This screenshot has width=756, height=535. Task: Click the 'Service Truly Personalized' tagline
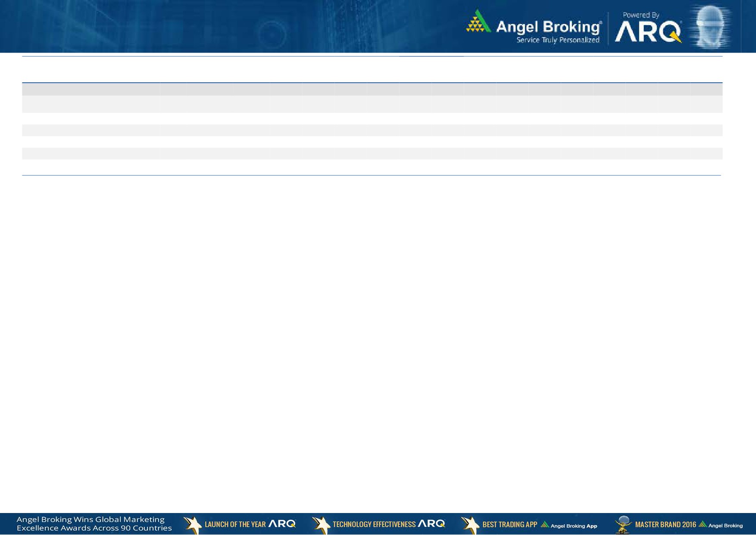(558, 40)
